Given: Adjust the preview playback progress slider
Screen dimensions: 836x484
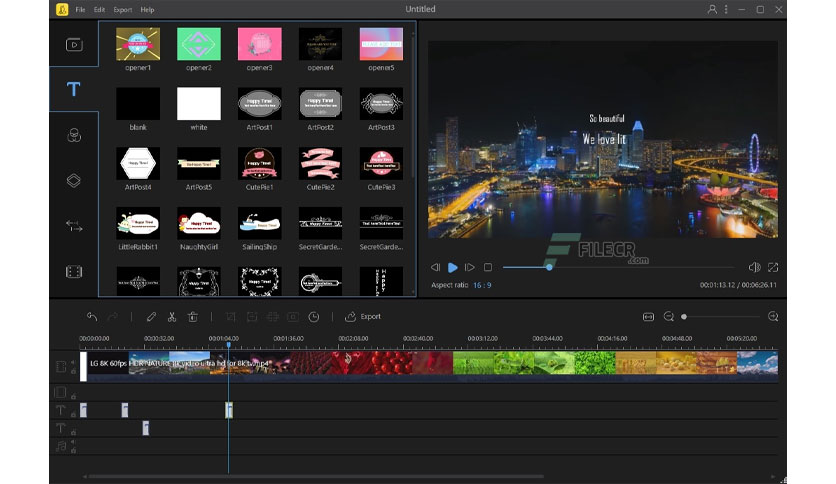Looking at the screenshot, I should tap(618, 267).
